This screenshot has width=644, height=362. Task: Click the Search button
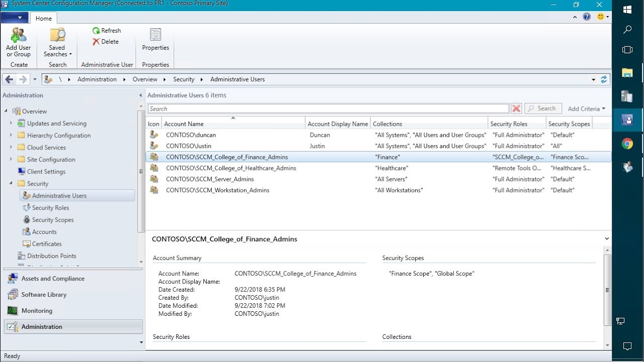coord(543,109)
